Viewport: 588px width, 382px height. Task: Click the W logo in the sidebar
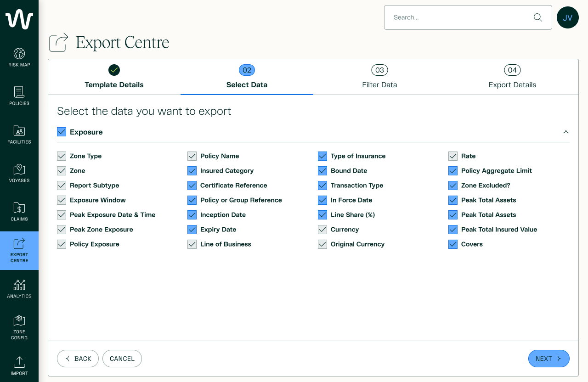pos(19,19)
